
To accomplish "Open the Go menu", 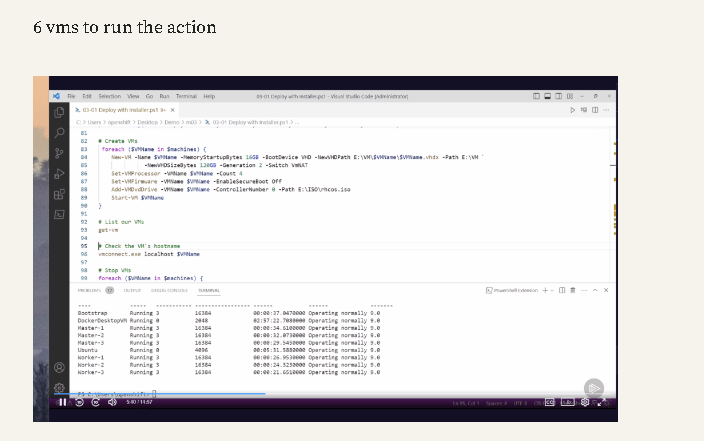I will coord(150,96).
